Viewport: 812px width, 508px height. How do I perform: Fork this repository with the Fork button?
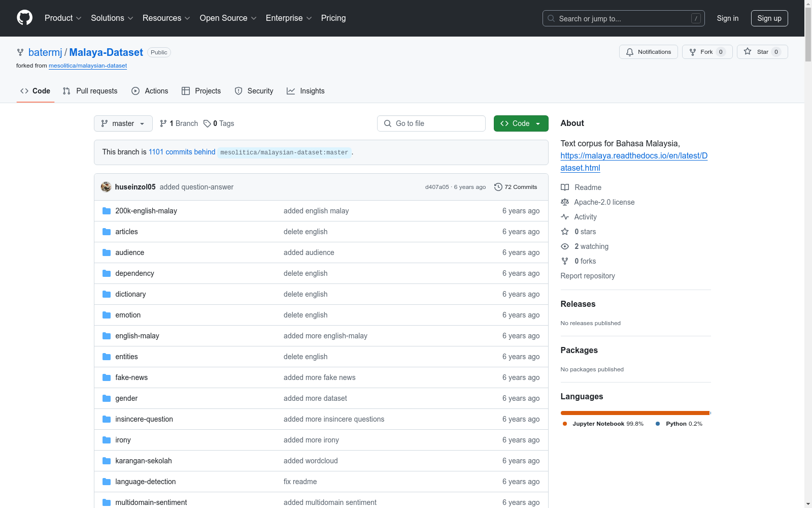(x=707, y=52)
